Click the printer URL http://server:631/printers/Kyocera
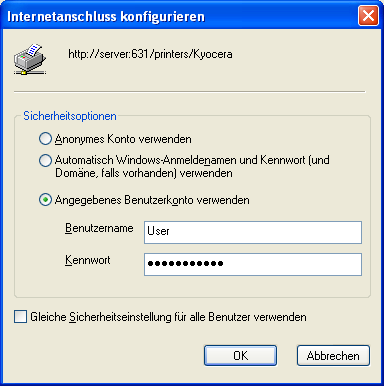Image resolution: width=384 pixels, height=386 pixels. point(150,54)
